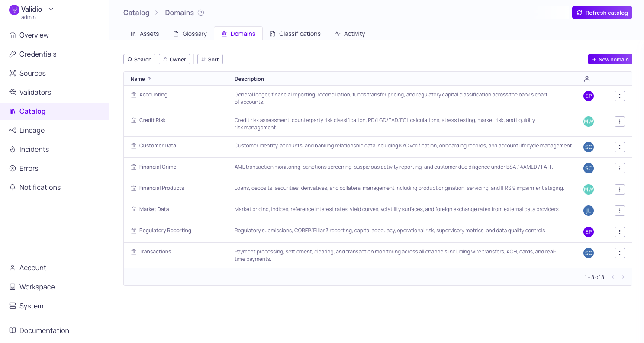Switch to the Assets tab
The image size is (644, 343).
tap(145, 34)
